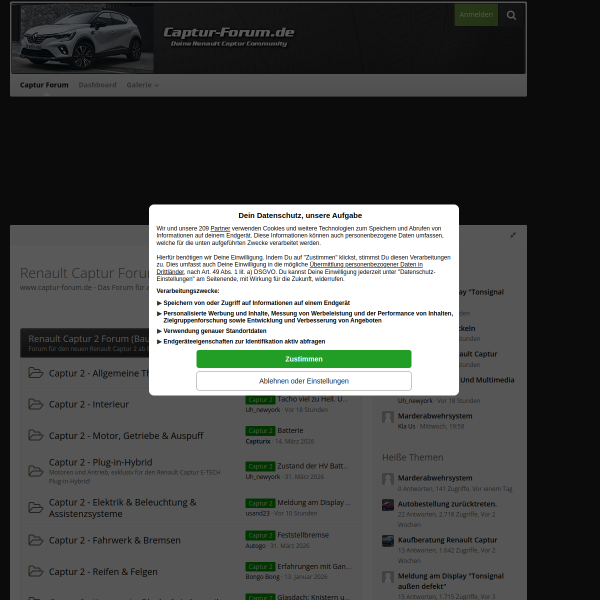Click avatar beside Marderabwehrsystem by Kla Us
Viewport: 600px width, 600px height.
(x=388, y=417)
